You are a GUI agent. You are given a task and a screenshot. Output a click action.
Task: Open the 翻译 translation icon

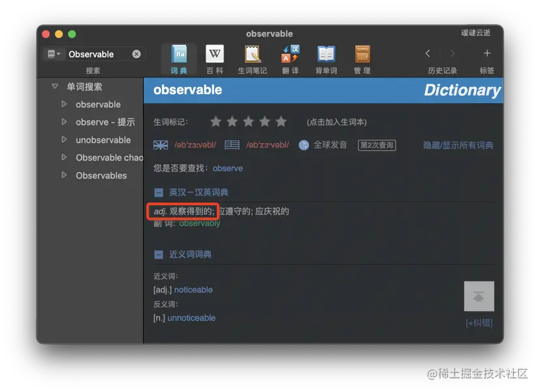click(291, 54)
